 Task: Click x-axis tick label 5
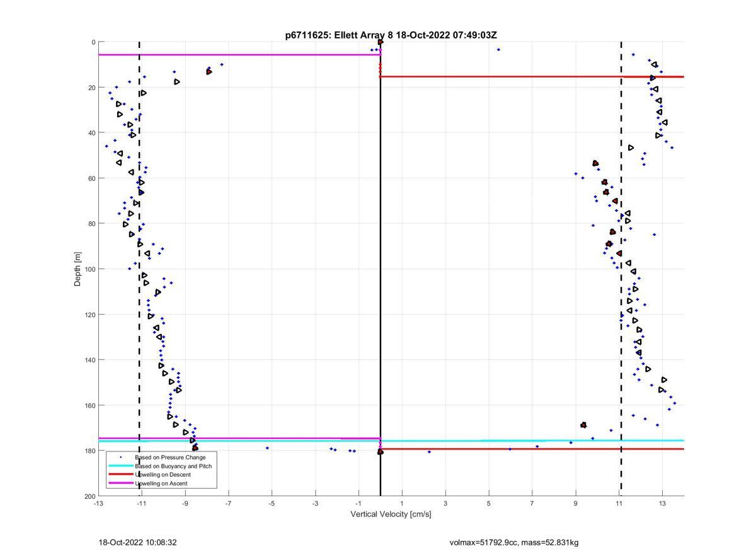pos(489,503)
